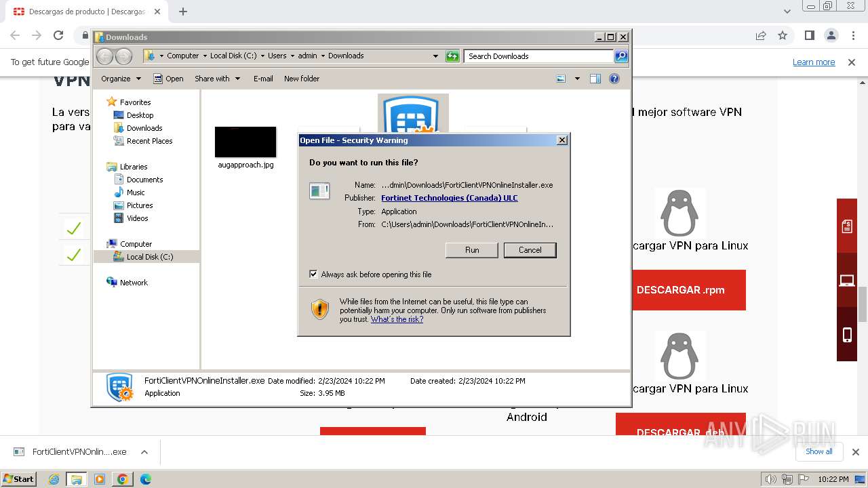Create a New folder from the toolbar
The image size is (868, 488).
point(302,79)
